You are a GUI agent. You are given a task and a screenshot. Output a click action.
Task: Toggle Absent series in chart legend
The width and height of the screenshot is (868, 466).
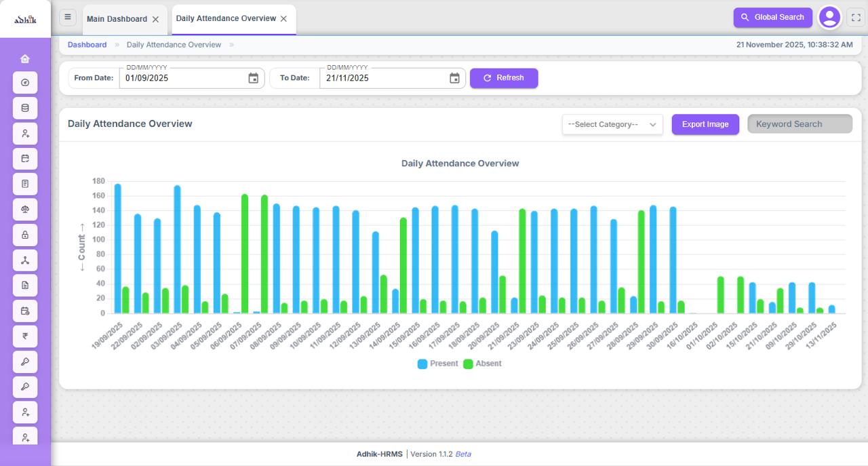click(x=482, y=364)
